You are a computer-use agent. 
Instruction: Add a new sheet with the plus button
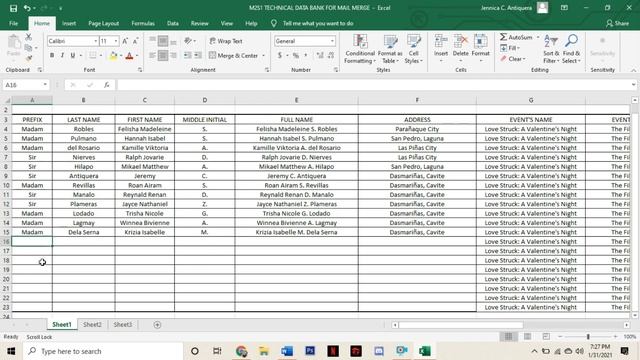tap(157, 325)
